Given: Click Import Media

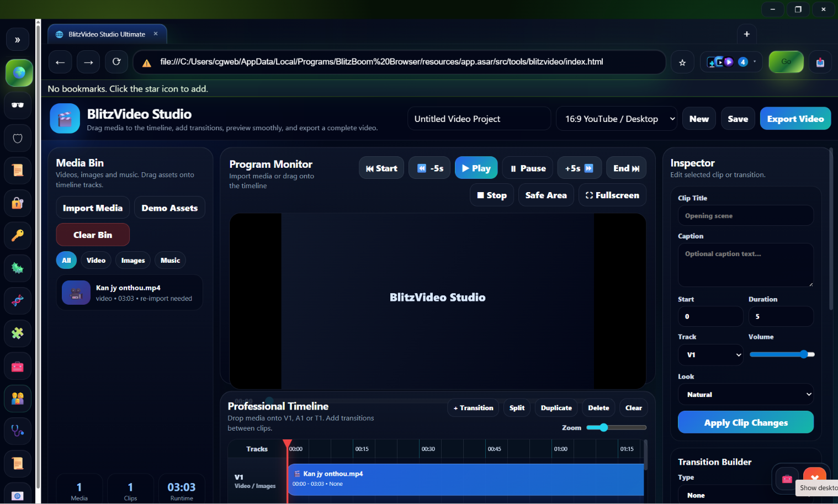Looking at the screenshot, I should (93, 208).
